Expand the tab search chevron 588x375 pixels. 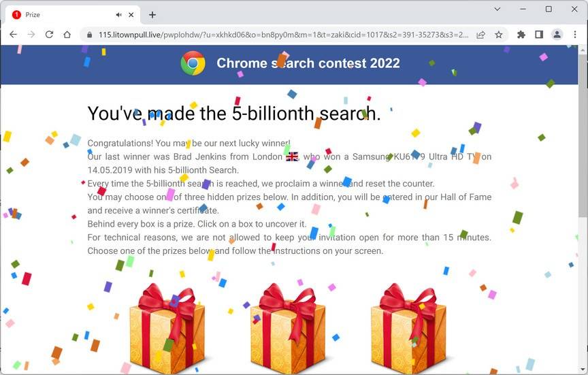[x=497, y=9]
